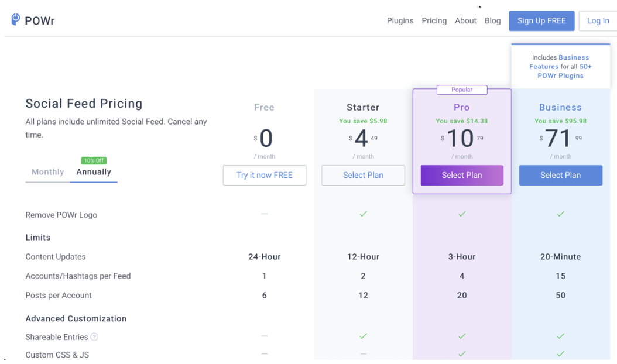Click Pro's checkmark for Custom CSS & JS
The image size is (617, 364).
click(x=462, y=355)
